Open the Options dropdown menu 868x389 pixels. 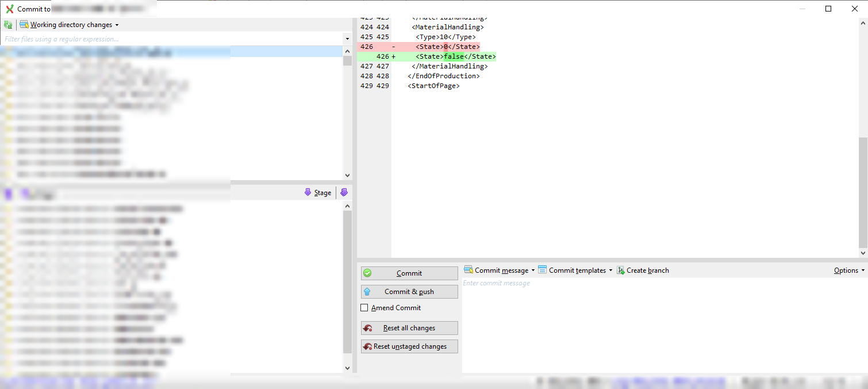click(x=850, y=270)
